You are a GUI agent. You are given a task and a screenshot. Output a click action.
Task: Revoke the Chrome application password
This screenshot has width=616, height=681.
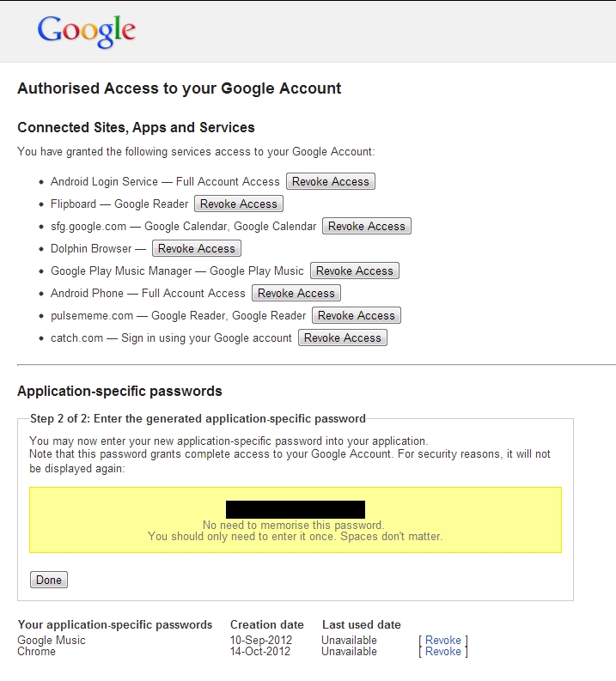(x=442, y=652)
